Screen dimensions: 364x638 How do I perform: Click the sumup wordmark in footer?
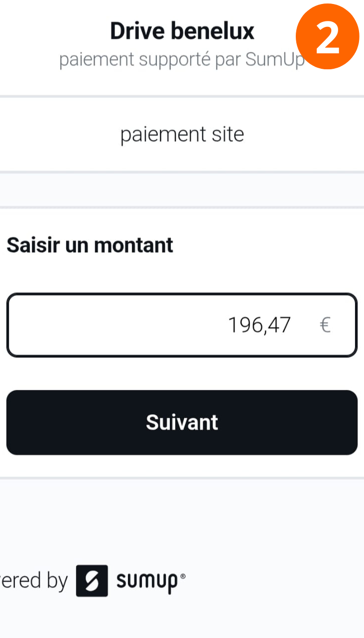point(146,581)
